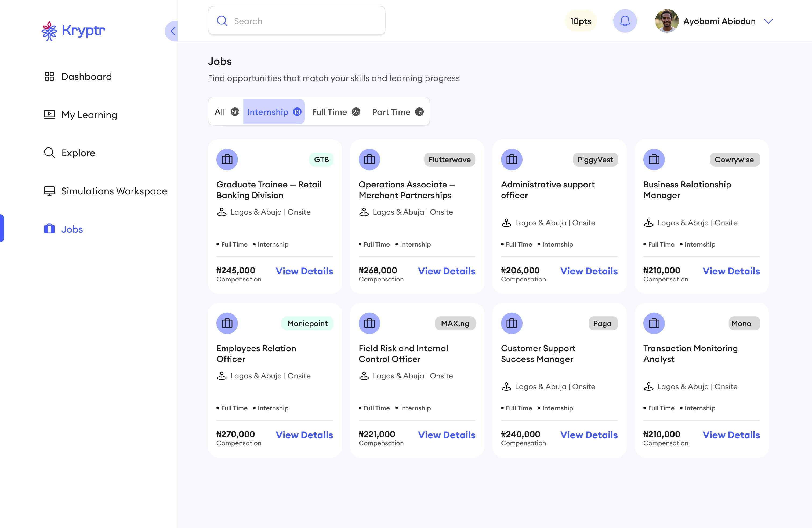
Task: Click location pin icon on MAX.ng card
Action: [x=364, y=376]
